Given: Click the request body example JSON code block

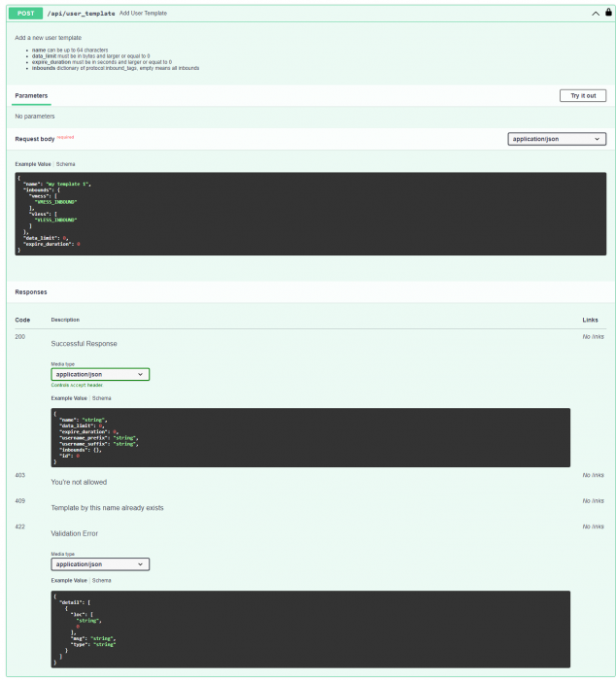Looking at the screenshot, I should 311,214.
